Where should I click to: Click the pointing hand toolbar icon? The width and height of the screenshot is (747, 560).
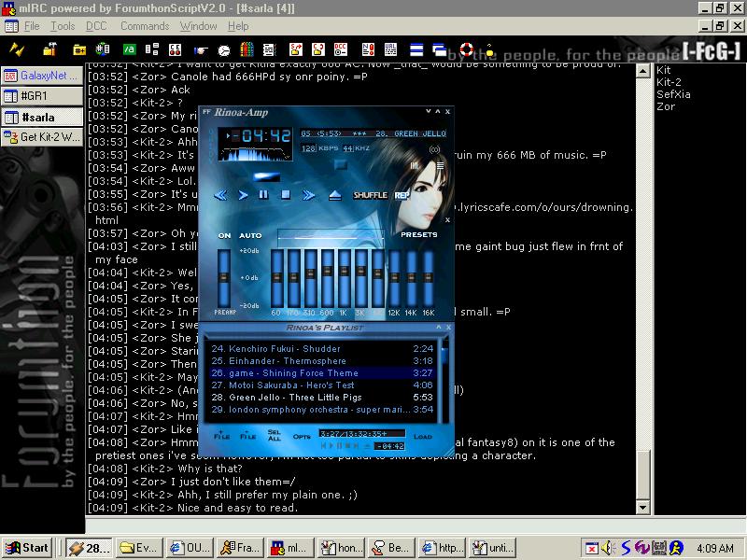tap(201, 49)
